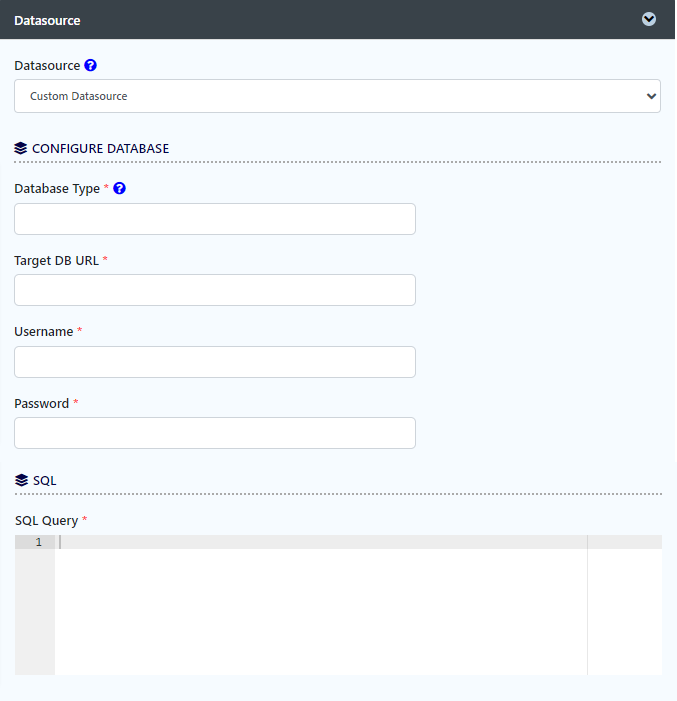Focus the Database Type input field
The image size is (677, 701).
[x=215, y=219]
